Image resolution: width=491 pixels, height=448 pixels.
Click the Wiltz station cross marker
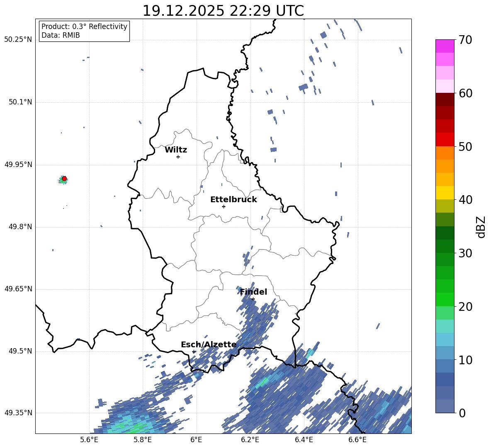tap(178, 157)
